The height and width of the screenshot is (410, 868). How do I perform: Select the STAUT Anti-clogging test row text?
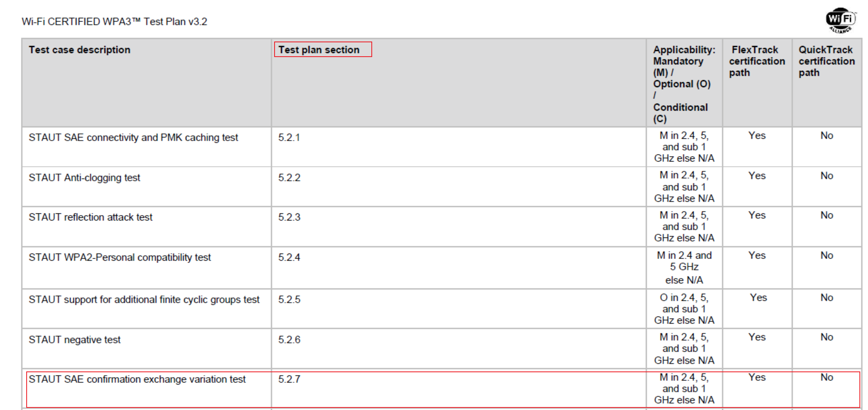(84, 178)
